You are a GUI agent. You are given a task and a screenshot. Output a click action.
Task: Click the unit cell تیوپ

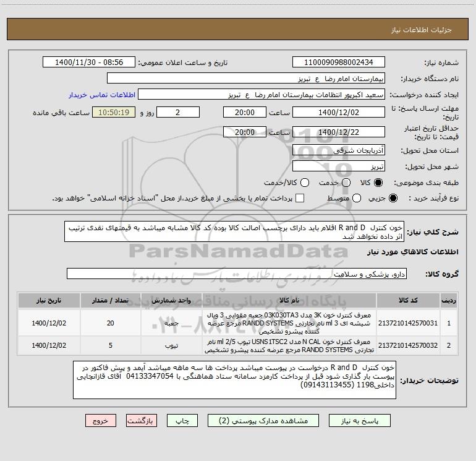click(x=171, y=345)
